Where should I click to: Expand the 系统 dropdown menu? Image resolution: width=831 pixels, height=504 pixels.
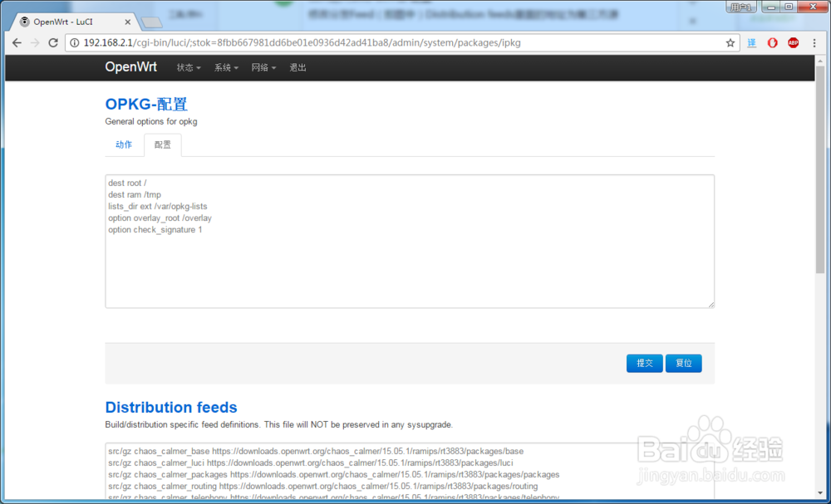pos(226,68)
